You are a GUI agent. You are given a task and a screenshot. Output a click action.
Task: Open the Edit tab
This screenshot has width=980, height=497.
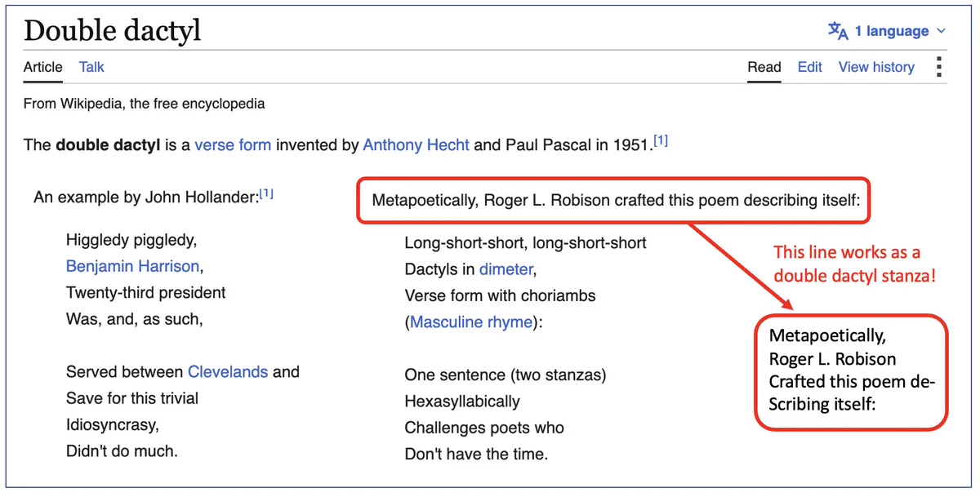click(x=809, y=67)
